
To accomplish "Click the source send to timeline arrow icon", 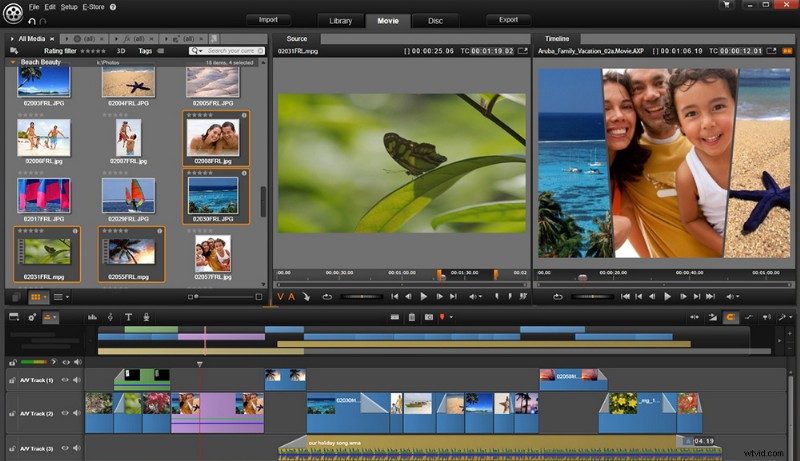I will (306, 296).
